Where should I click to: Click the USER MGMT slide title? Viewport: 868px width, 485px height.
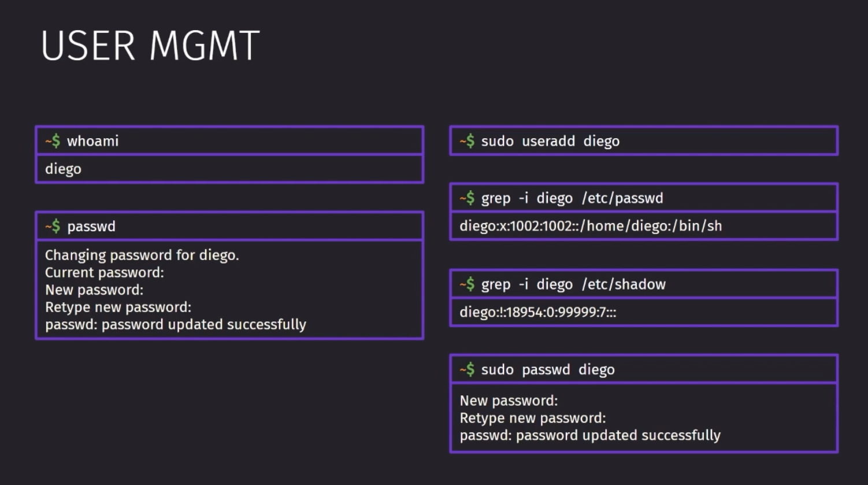coord(150,46)
